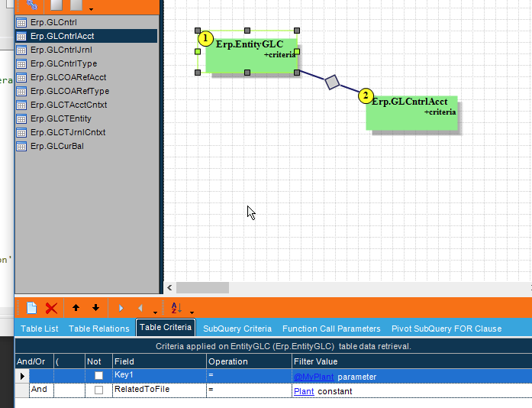Image resolution: width=532 pixels, height=408 pixels.
Task: Click yellow badge number 2 on GLCntrlAcct
Action: pos(366,96)
